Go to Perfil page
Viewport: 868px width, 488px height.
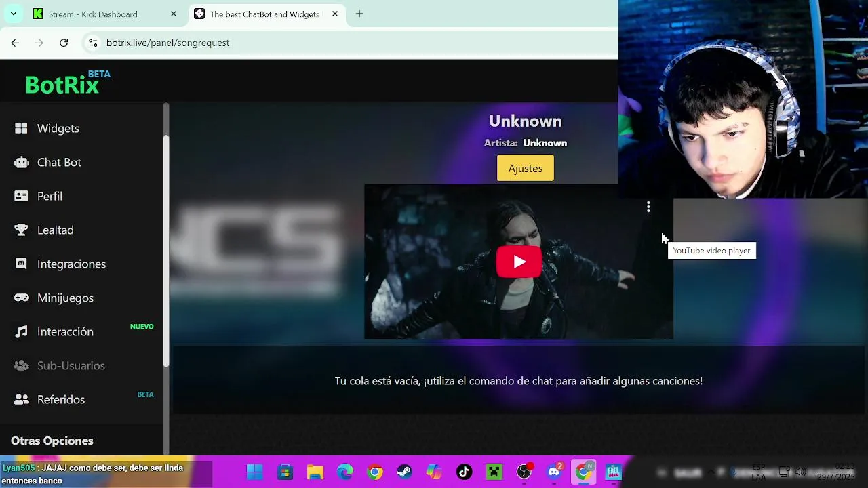tap(50, 196)
